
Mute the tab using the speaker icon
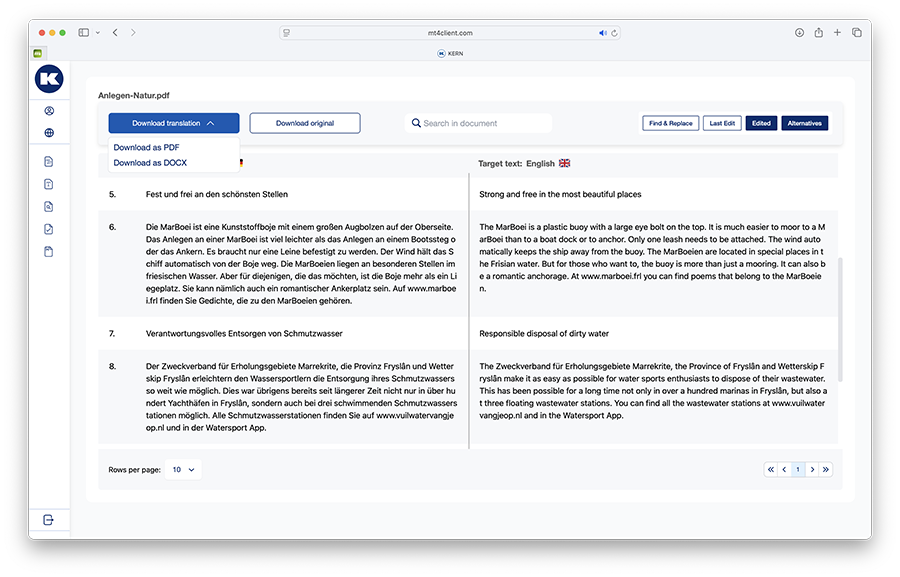click(603, 33)
